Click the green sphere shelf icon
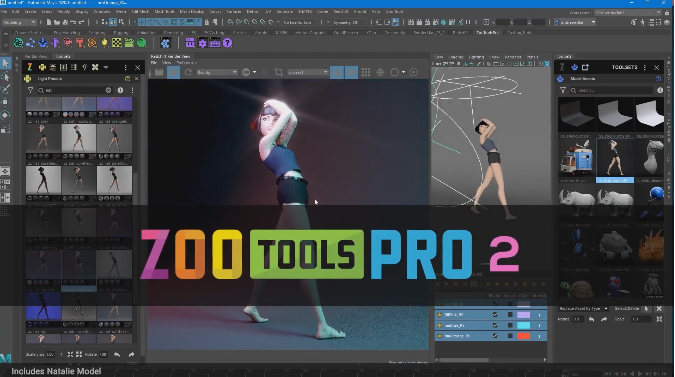 coord(141,43)
